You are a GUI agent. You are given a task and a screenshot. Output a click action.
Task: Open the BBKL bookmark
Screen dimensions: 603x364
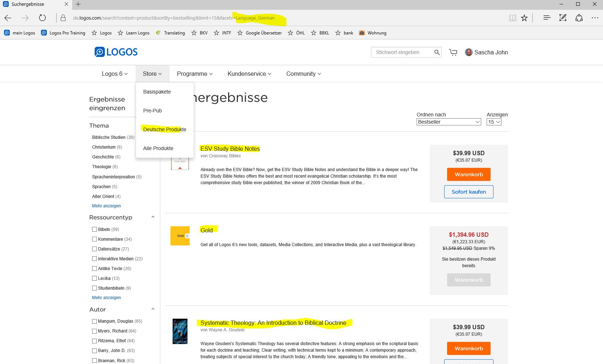pyautogui.click(x=320, y=33)
